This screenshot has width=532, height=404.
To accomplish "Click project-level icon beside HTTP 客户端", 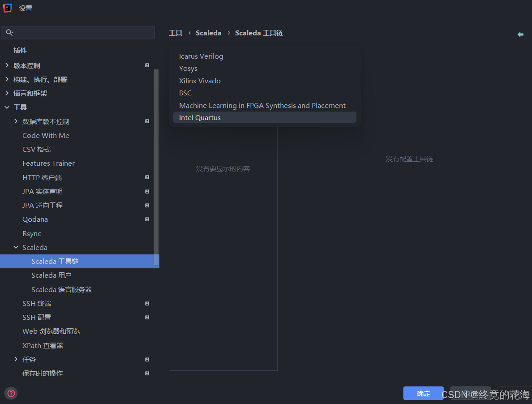I will pyautogui.click(x=147, y=177).
